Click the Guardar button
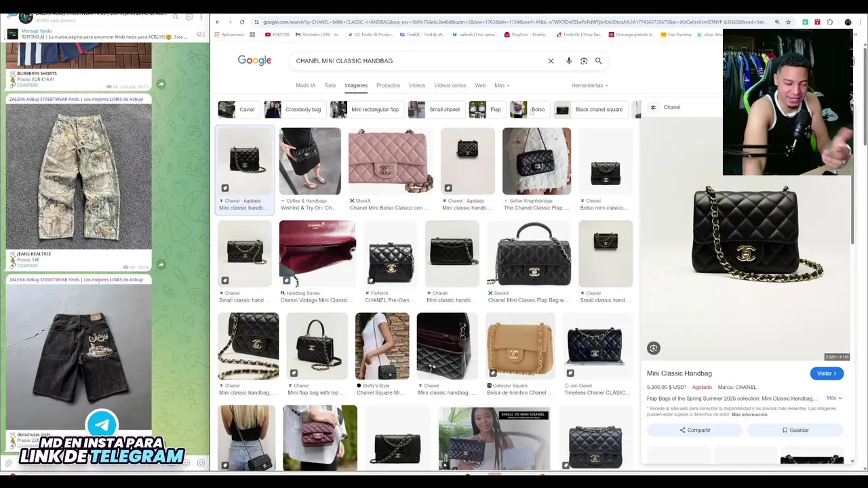 point(795,430)
